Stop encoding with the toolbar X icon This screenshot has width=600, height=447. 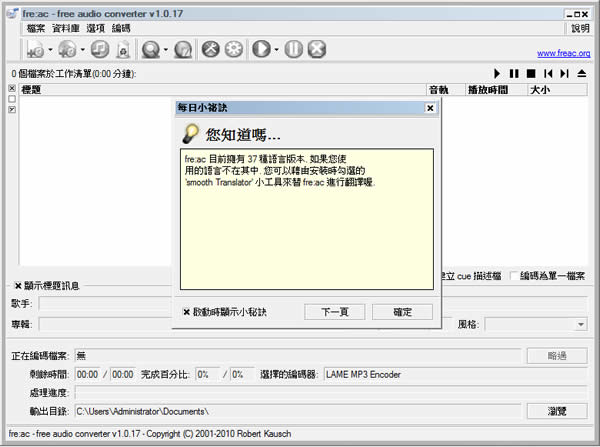point(317,49)
